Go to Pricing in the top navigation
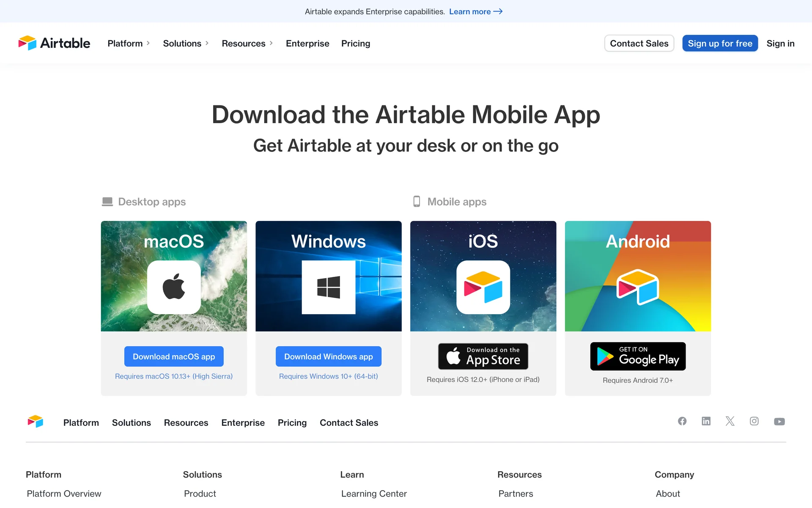Image resolution: width=812 pixels, height=508 pixels. pyautogui.click(x=356, y=43)
